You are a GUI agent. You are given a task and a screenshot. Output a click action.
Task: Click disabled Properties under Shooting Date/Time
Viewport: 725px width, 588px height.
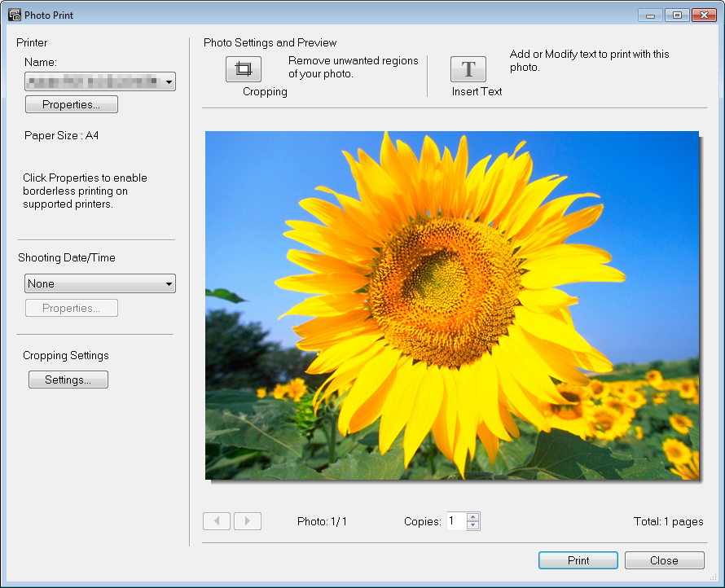[x=71, y=308]
